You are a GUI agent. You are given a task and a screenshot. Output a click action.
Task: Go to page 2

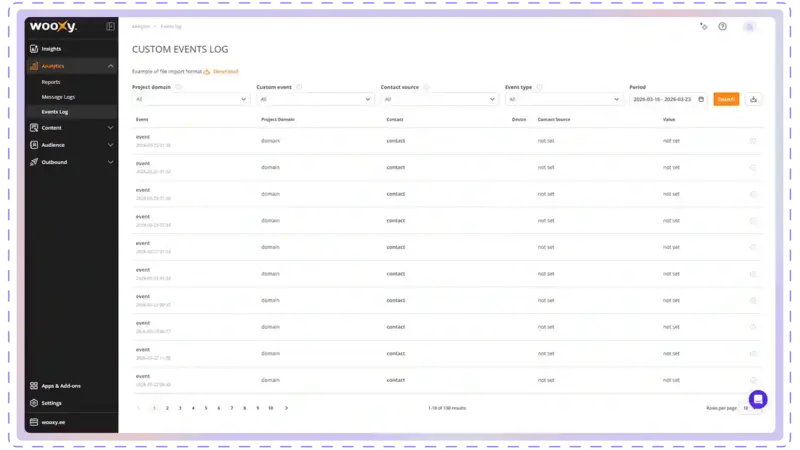tap(167, 408)
